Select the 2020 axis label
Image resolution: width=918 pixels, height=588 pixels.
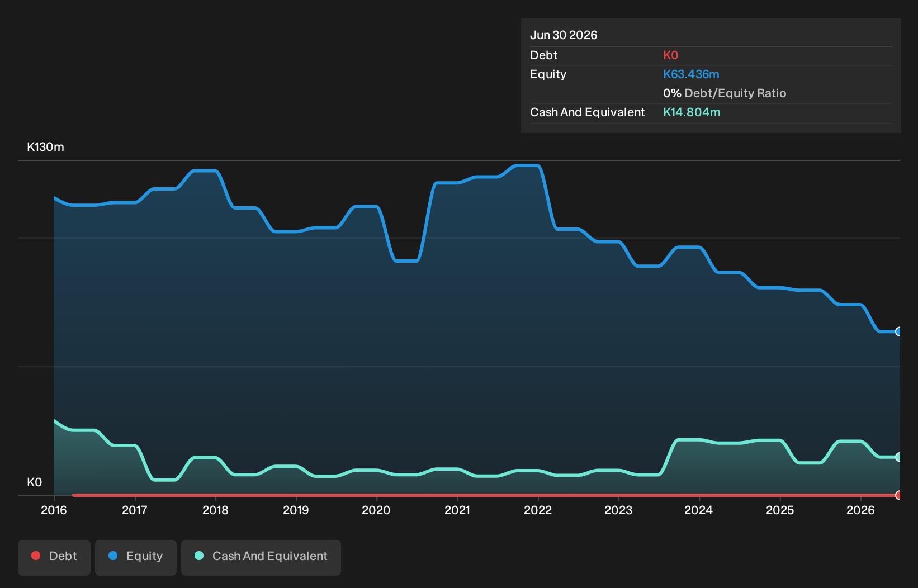pyautogui.click(x=376, y=510)
